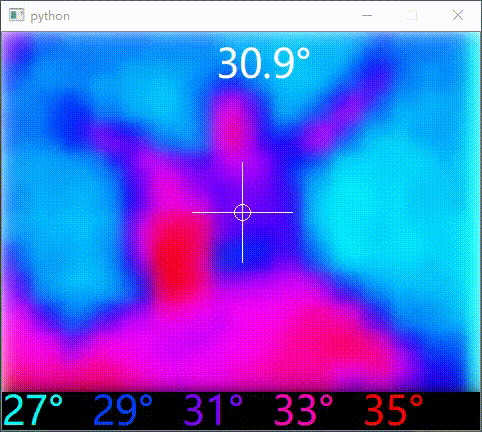482x432 pixels.
Task: Click the top end of crosshair vertical line
Action: tap(242, 163)
